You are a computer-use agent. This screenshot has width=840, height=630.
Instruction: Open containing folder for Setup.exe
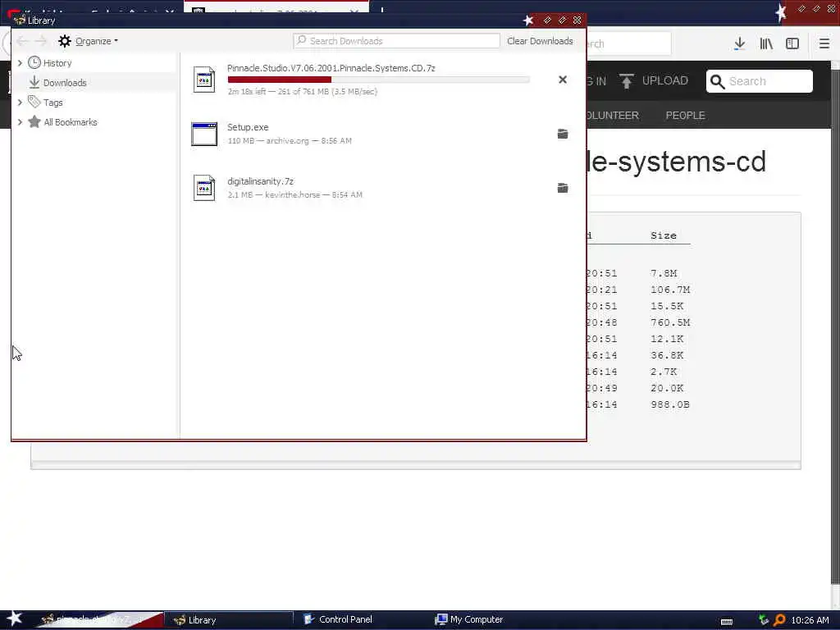pos(563,134)
